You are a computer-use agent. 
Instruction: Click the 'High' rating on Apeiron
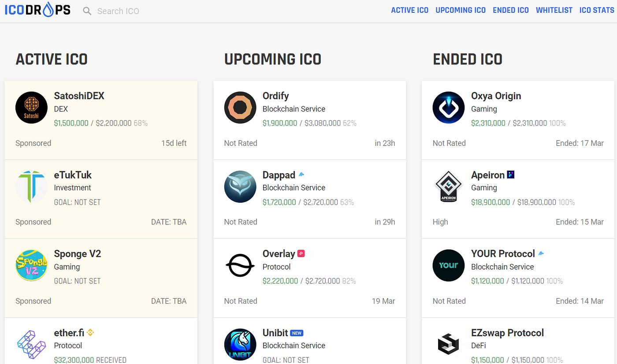click(x=440, y=222)
